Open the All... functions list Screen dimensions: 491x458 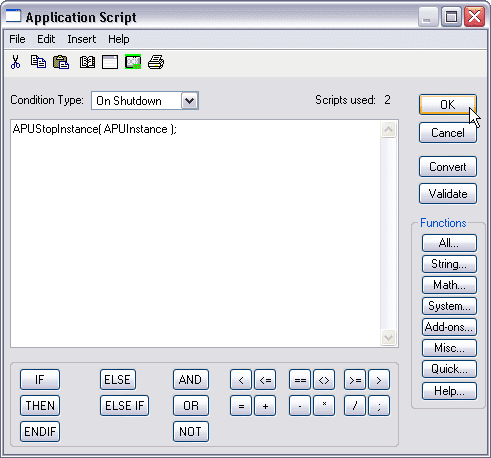coord(449,243)
